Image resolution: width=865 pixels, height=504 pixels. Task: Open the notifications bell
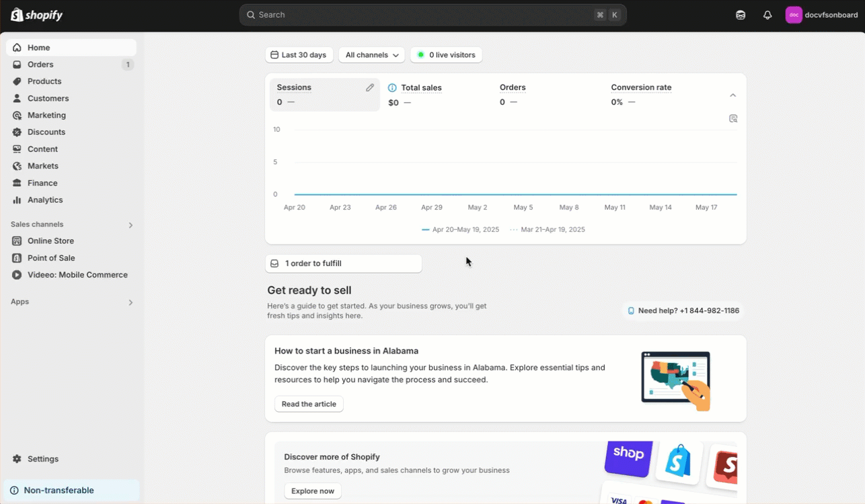pyautogui.click(x=767, y=15)
